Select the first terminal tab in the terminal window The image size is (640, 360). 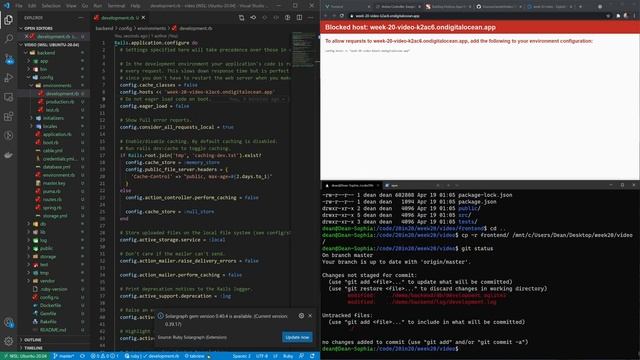click(x=351, y=185)
